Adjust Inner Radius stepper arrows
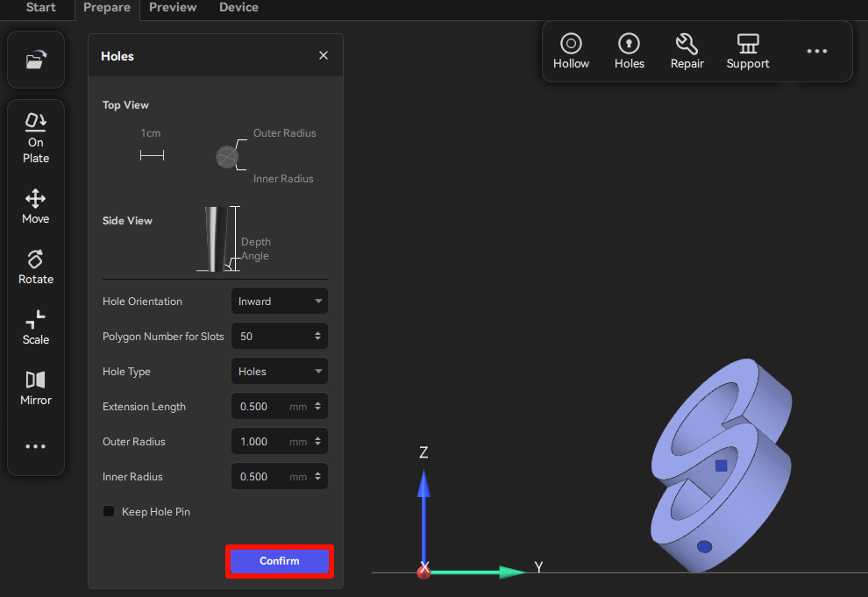This screenshot has height=597, width=868. pyautogui.click(x=317, y=476)
